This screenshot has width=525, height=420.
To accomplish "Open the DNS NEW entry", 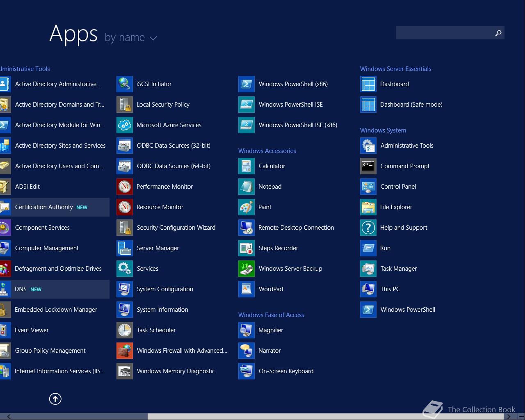I will pos(55,289).
